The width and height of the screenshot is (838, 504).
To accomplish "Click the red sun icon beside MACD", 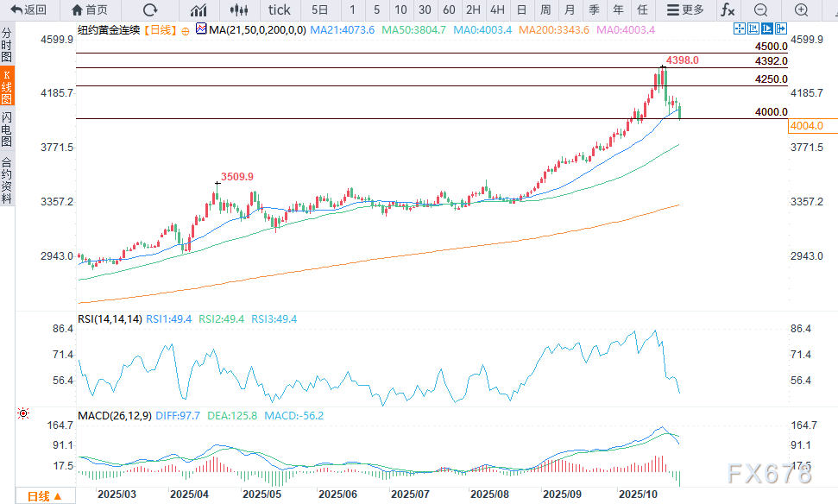I will (23, 415).
